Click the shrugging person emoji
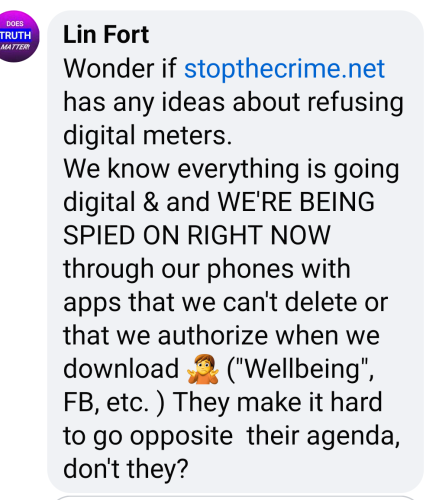Screen dimensions: 439x500 click(x=203, y=369)
